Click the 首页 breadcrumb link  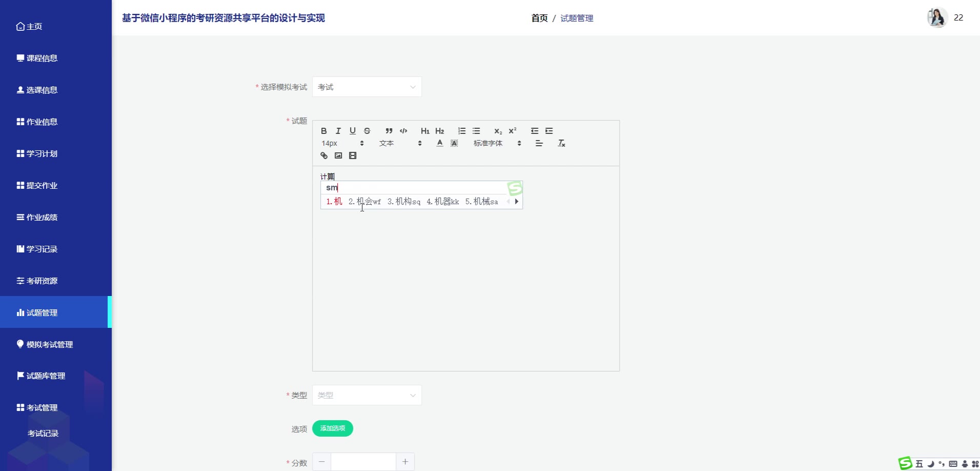(x=539, y=18)
